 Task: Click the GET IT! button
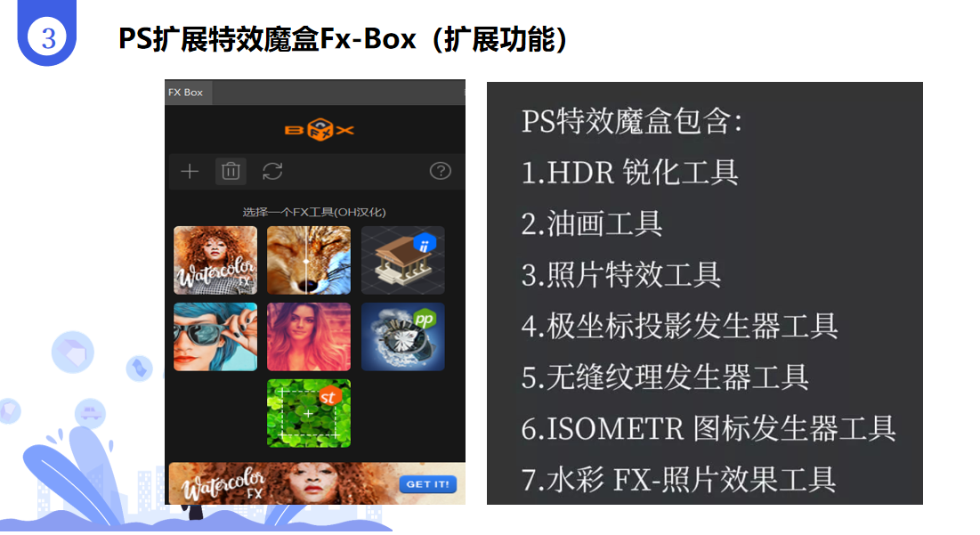[427, 483]
